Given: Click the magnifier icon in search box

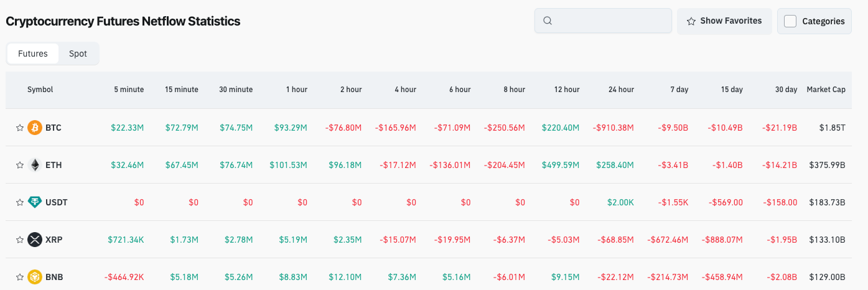Looking at the screenshot, I should point(548,21).
